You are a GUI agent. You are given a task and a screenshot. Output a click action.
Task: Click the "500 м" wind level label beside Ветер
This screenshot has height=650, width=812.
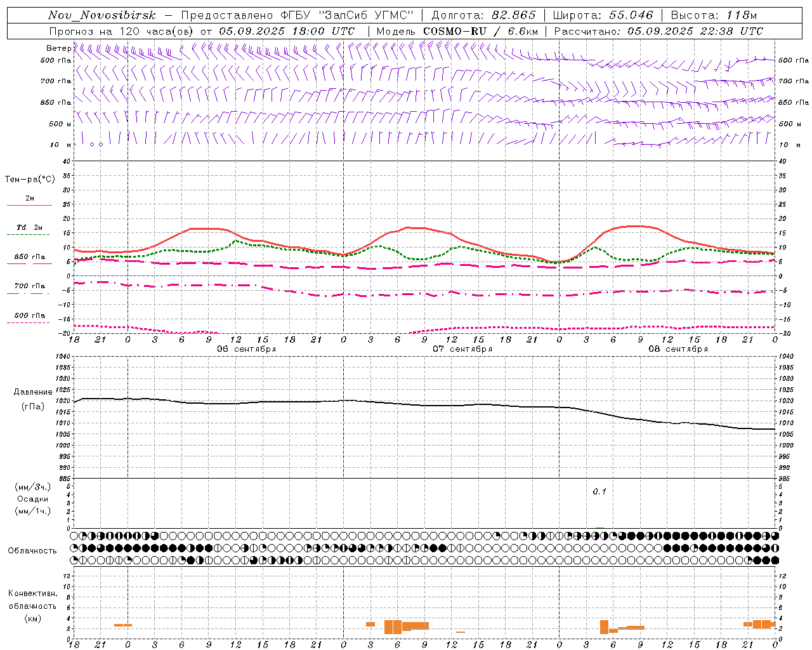pos(61,124)
